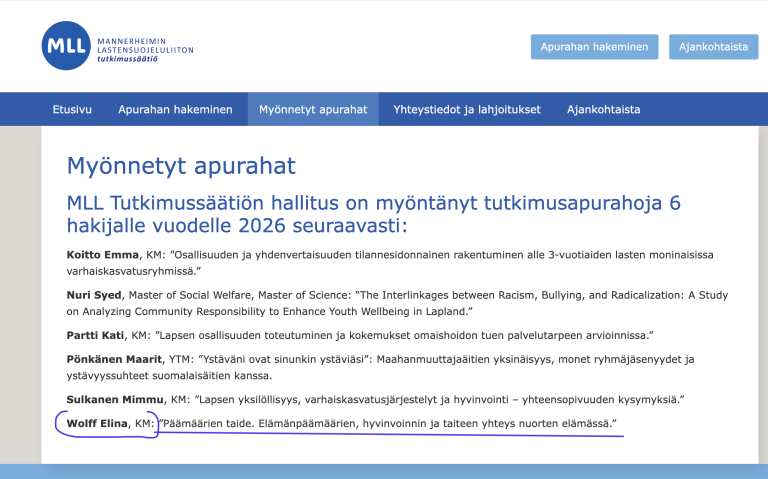Go to Etusivu in the navigation bar
The width and height of the screenshot is (768, 479).
tap(72, 109)
